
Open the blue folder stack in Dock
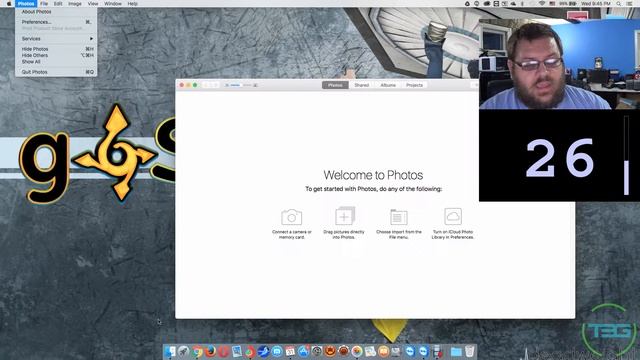[x=456, y=351]
